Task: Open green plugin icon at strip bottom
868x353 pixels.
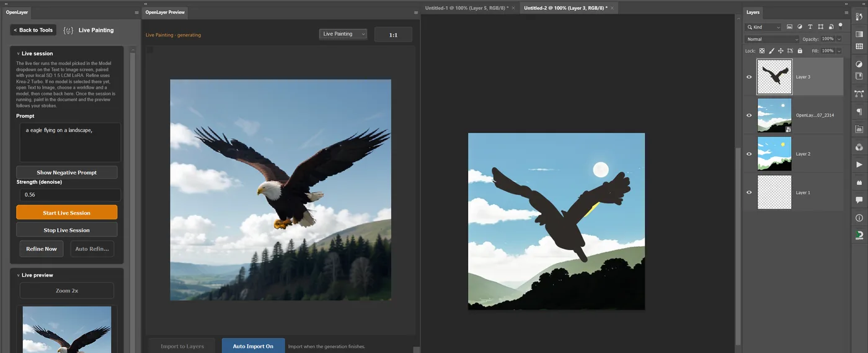Action: 859,235
